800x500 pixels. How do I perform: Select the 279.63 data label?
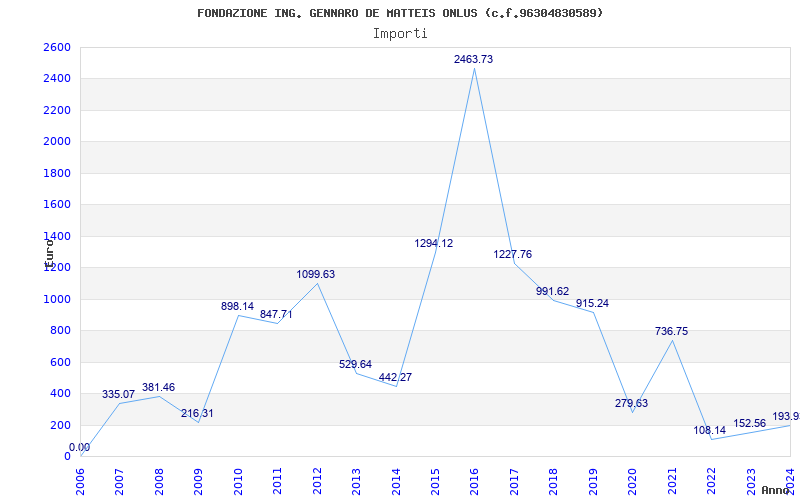[x=632, y=403]
